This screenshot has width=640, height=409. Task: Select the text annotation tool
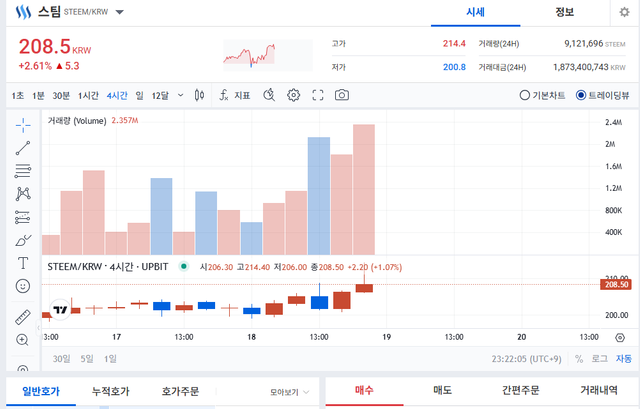(23, 263)
